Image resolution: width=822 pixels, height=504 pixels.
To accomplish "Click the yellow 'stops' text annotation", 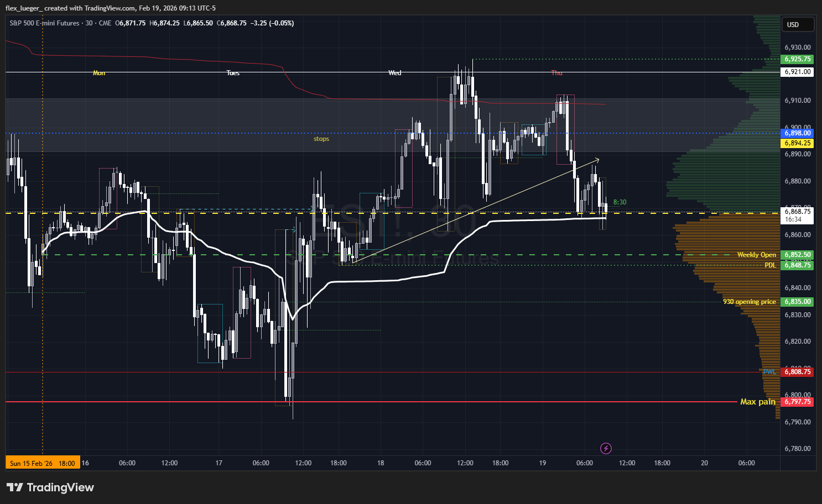I will point(321,139).
